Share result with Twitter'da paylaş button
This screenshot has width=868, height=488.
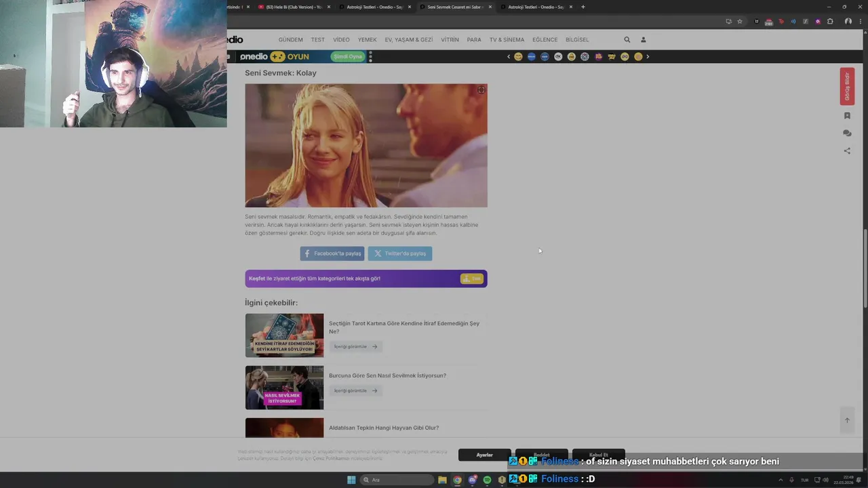399,253
